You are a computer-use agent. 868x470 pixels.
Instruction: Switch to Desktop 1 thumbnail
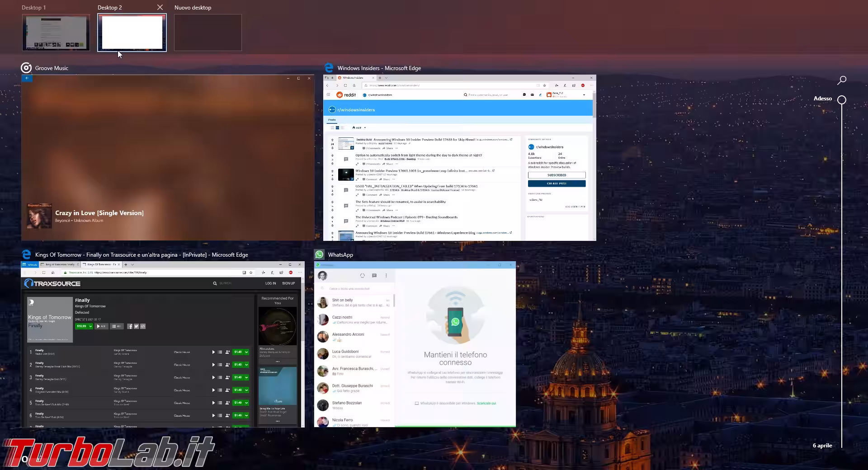pyautogui.click(x=56, y=33)
